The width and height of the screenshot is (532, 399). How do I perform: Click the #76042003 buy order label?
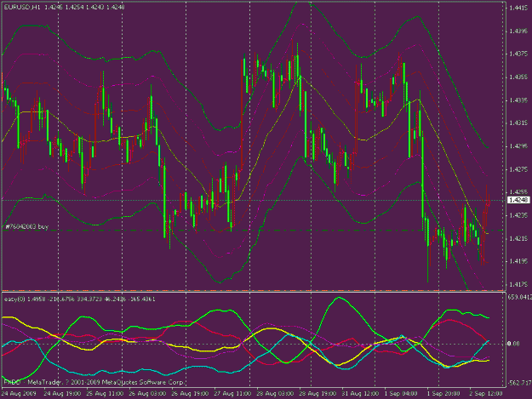click(x=26, y=226)
